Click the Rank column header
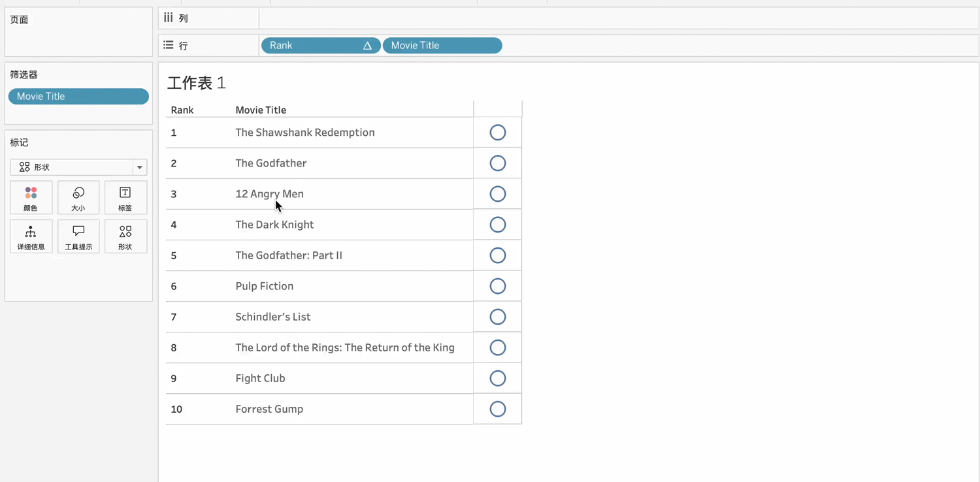Viewport: 980px width, 482px height. coord(182,110)
